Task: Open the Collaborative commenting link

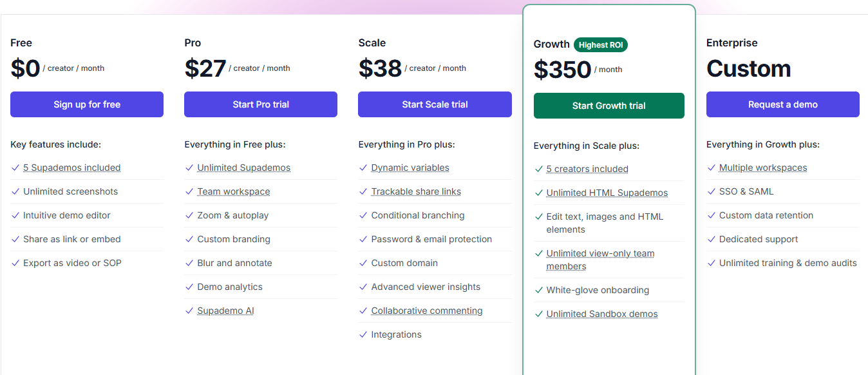Action: [426, 311]
